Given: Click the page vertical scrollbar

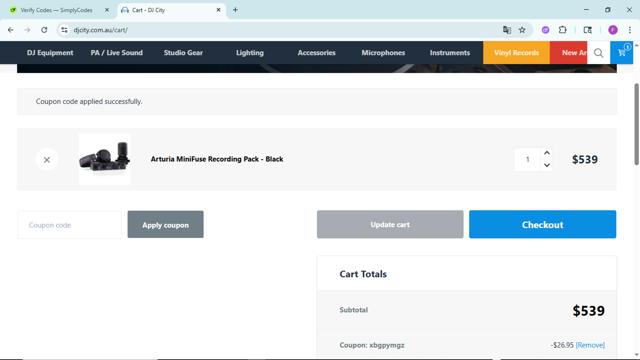Looking at the screenshot, I should click(636, 124).
